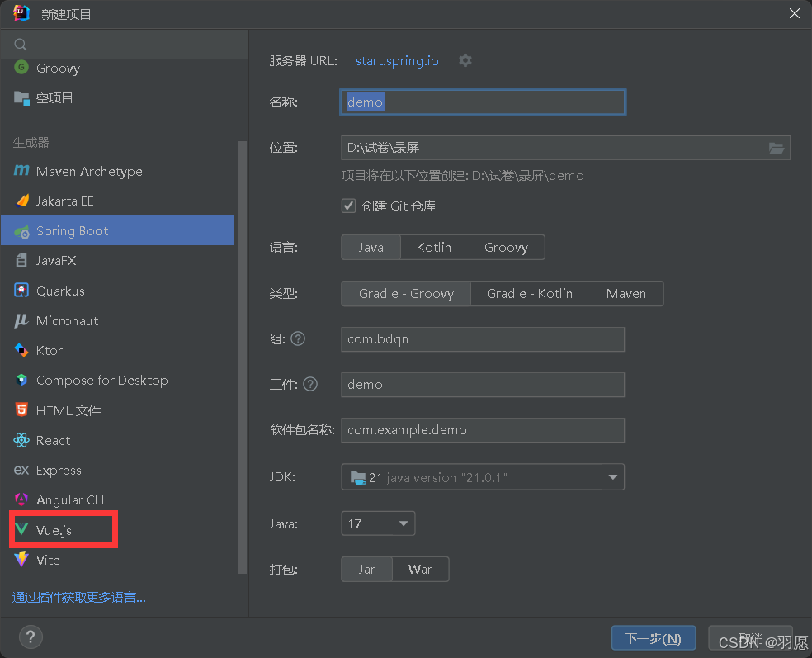Click the Vite logo icon
Screen dimensions: 812x658
coord(21,560)
